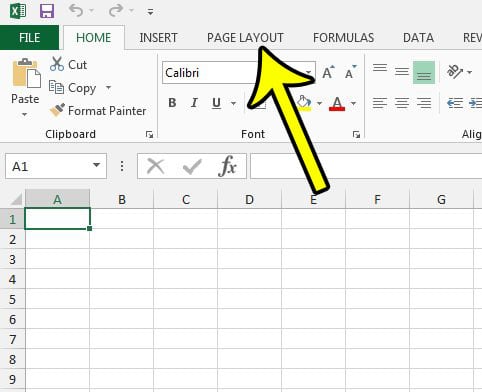Screen dimensions: 482x392
Task: Activate the Format Painter
Action: pyautogui.click(x=98, y=111)
